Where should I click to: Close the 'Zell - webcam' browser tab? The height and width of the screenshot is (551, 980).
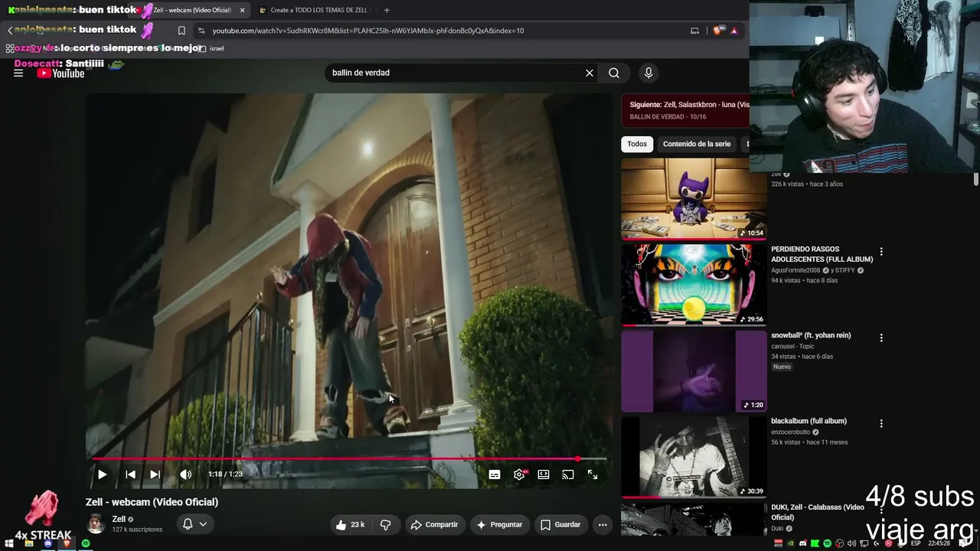[243, 10]
